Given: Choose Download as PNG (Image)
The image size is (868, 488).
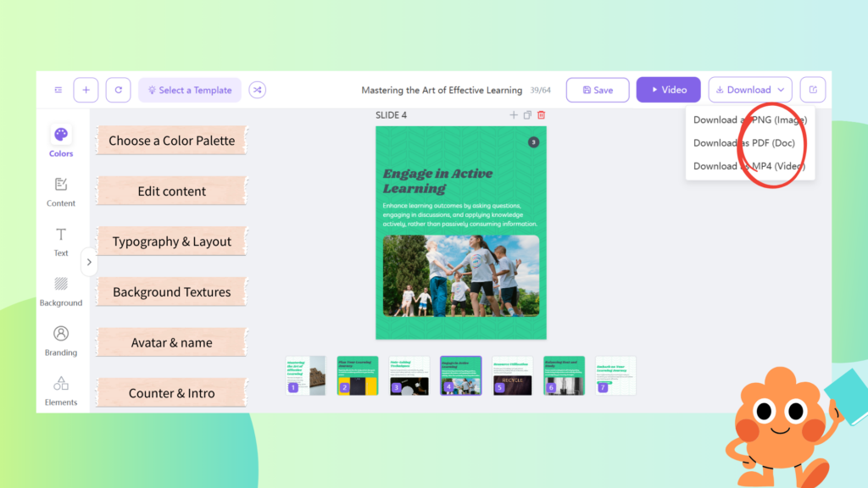Looking at the screenshot, I should click(x=750, y=119).
